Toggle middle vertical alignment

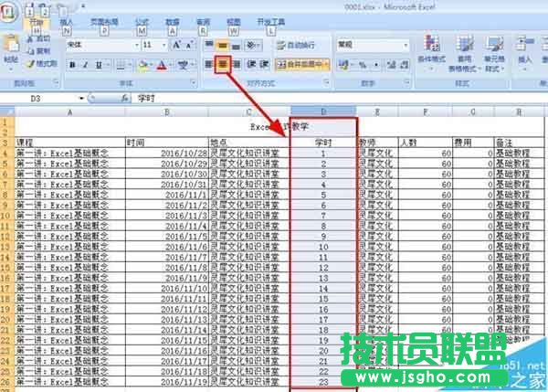223,45
